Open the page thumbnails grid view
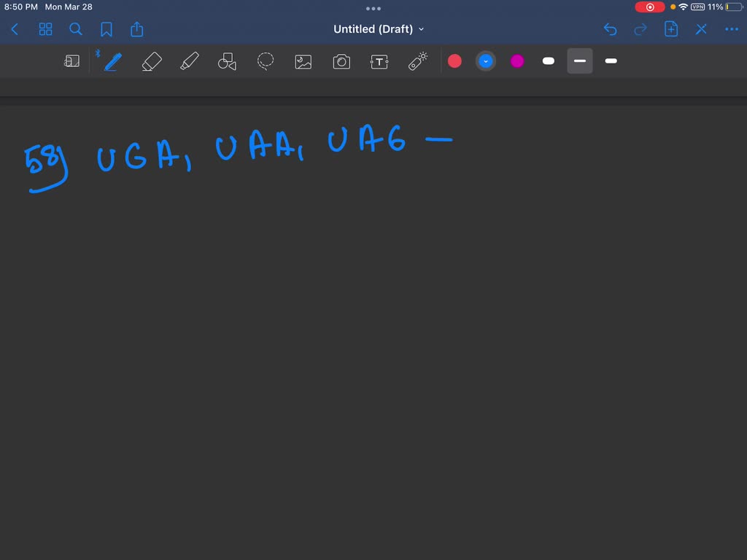The width and height of the screenshot is (747, 560). click(45, 29)
